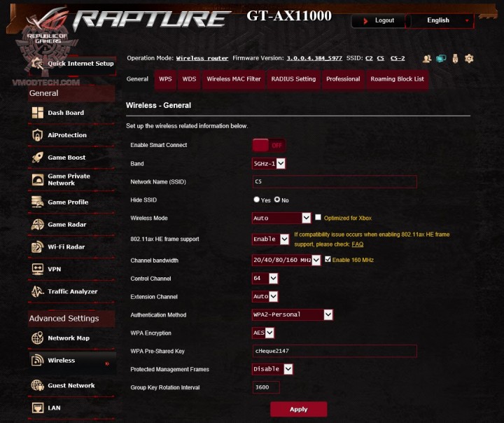This screenshot has width=504, height=423.
Task: Click the Network Name (SSID) input field
Action: point(335,181)
